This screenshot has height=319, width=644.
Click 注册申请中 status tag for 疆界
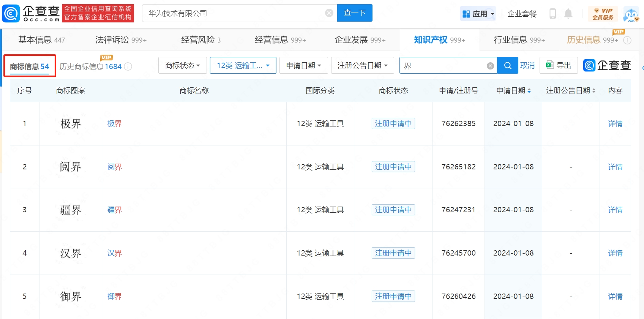click(x=393, y=210)
